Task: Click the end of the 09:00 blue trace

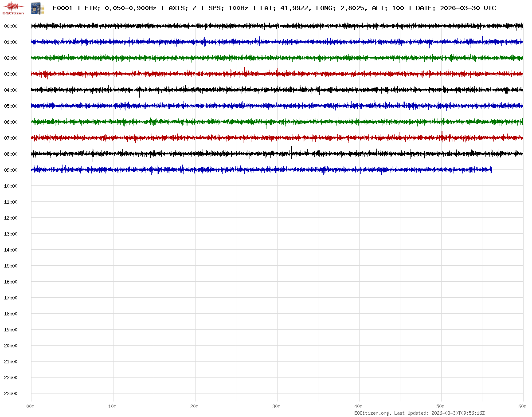Action: tap(491, 169)
